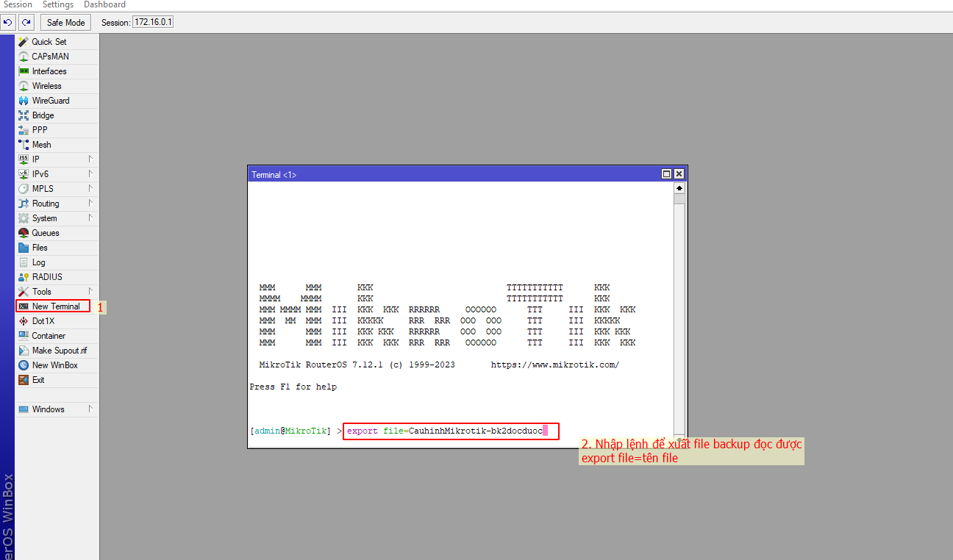
Task: Click Make Supout.rif entry
Action: 59,351
